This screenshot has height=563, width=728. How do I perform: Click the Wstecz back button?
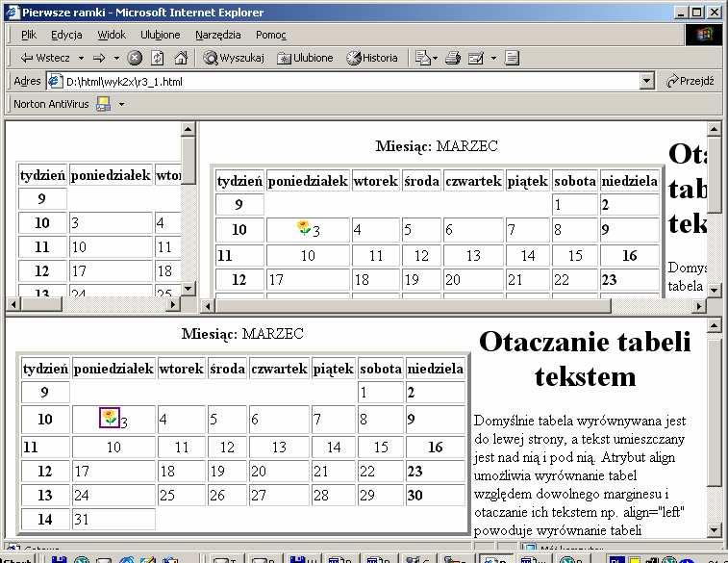click(45, 58)
